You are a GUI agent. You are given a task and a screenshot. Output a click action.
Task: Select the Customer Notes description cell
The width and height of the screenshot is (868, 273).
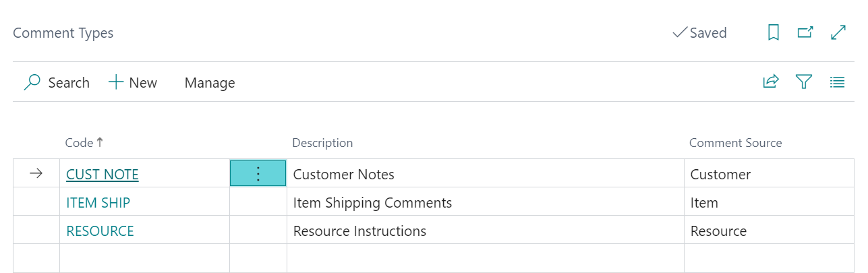tap(486, 174)
